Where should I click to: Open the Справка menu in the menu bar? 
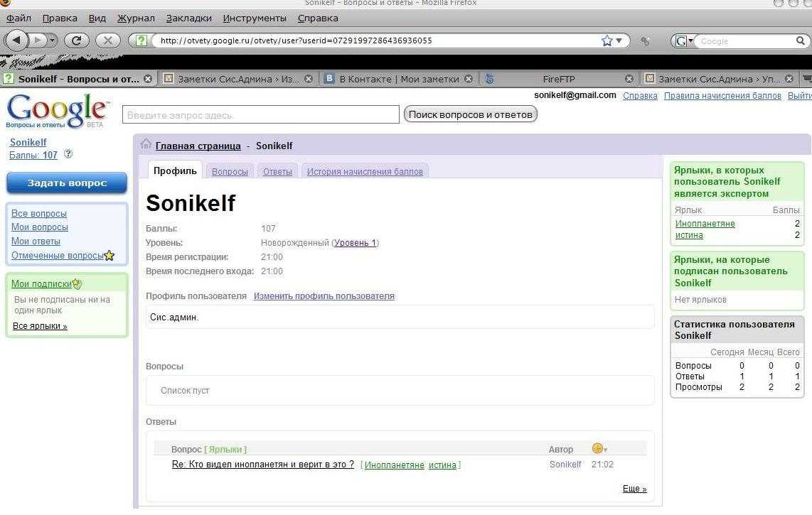point(318,18)
